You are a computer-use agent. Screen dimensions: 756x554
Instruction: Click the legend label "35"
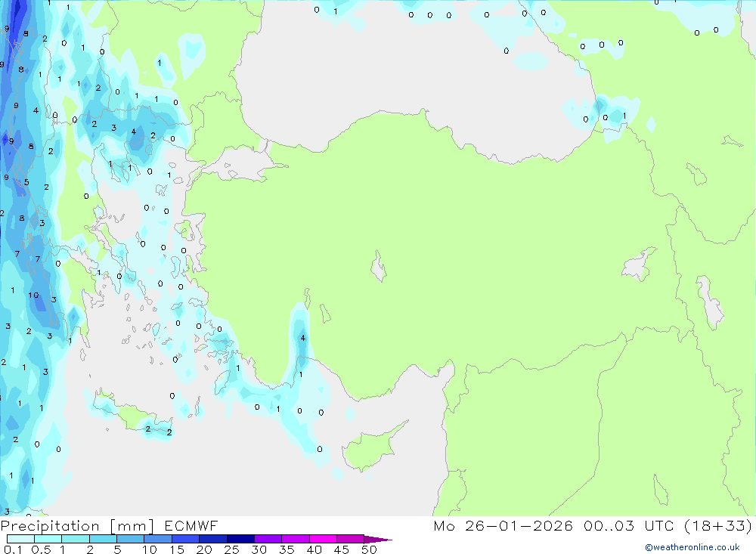[287, 549]
